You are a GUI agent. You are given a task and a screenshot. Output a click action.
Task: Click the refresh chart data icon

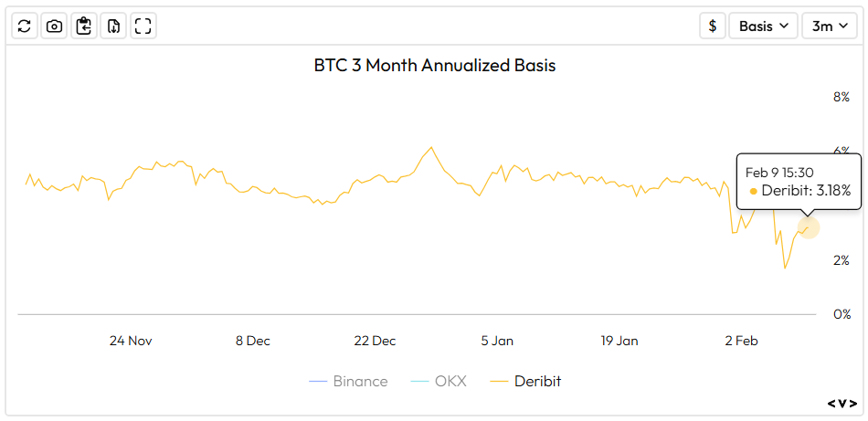pyautogui.click(x=25, y=26)
